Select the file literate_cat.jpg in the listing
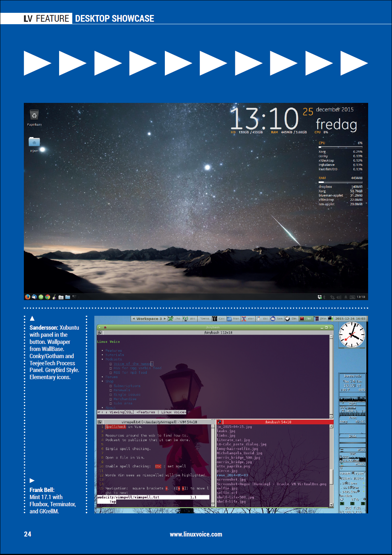392x555 pixels. click(233, 440)
